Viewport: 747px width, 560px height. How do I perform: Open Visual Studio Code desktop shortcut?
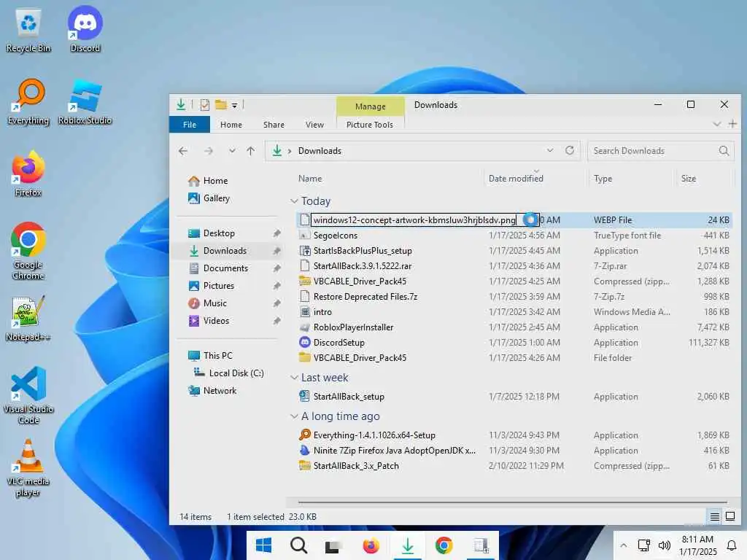(x=28, y=395)
